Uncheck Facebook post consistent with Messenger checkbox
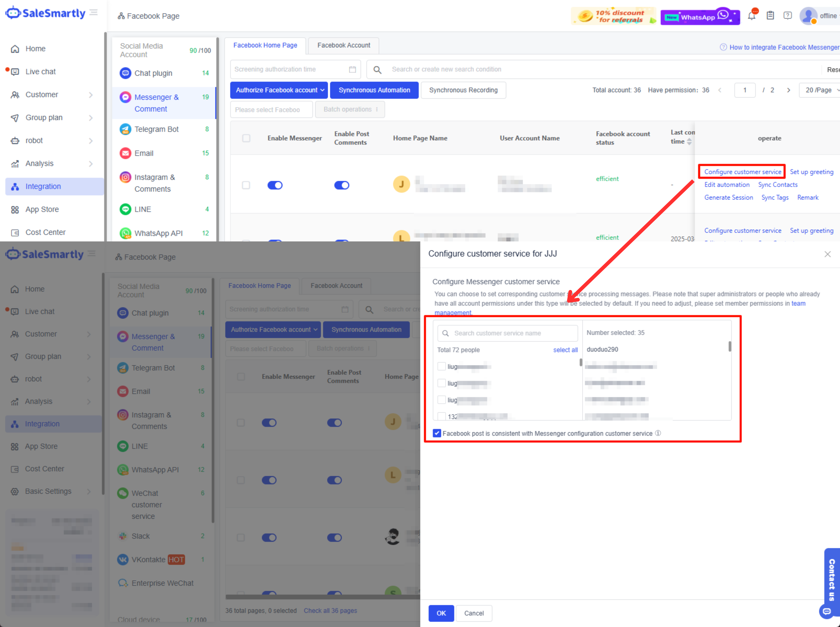The width and height of the screenshot is (840, 627). (437, 433)
